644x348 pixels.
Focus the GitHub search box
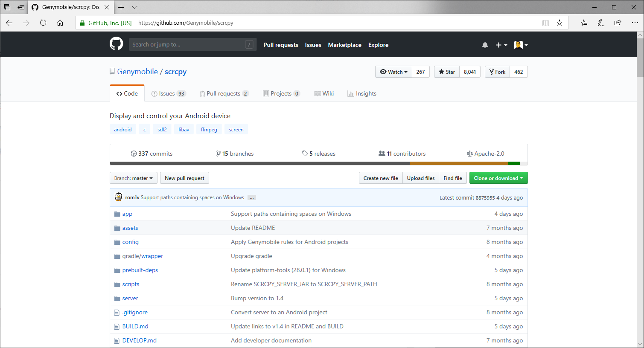tap(188, 44)
